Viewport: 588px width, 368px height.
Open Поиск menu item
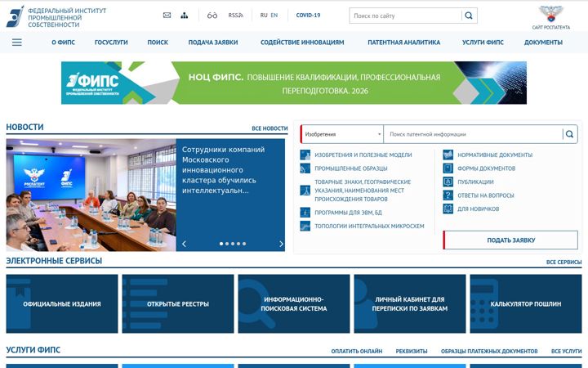coord(158,43)
